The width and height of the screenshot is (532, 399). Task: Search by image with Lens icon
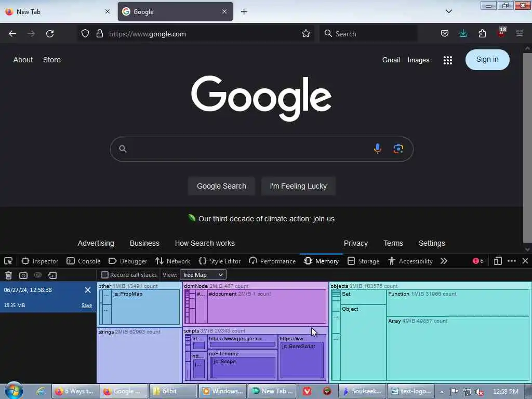coord(398,149)
